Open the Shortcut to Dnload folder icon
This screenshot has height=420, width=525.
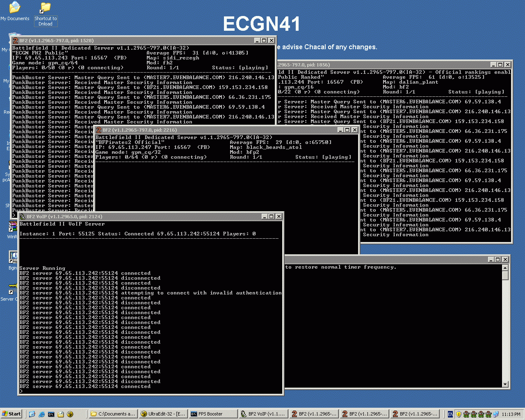pos(46,14)
